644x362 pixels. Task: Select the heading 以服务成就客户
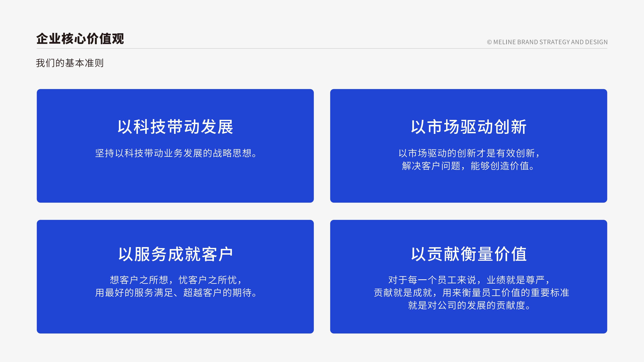click(175, 254)
